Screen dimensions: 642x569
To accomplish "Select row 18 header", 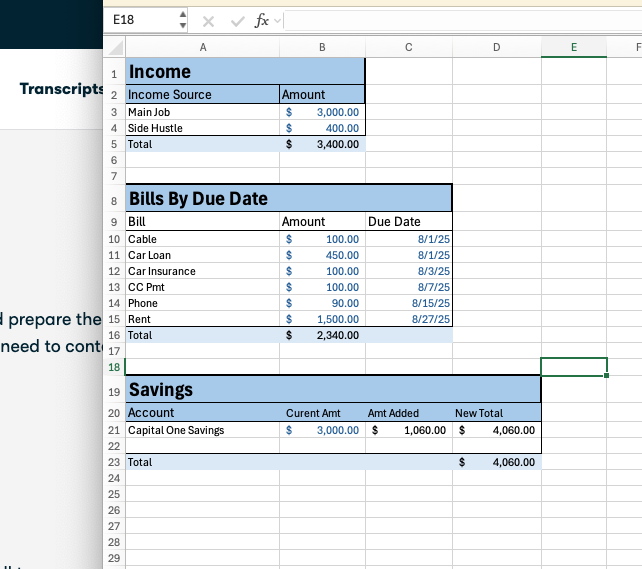I will click(x=114, y=367).
